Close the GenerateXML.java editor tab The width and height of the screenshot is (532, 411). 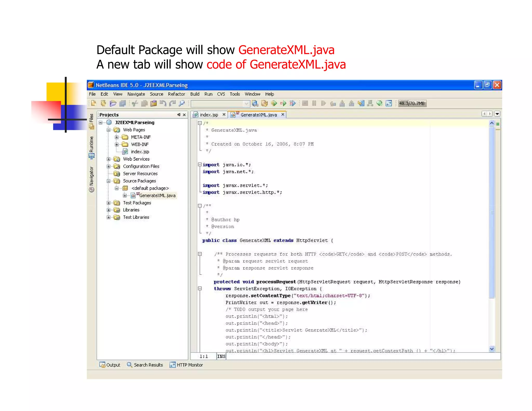pyautogui.click(x=283, y=114)
